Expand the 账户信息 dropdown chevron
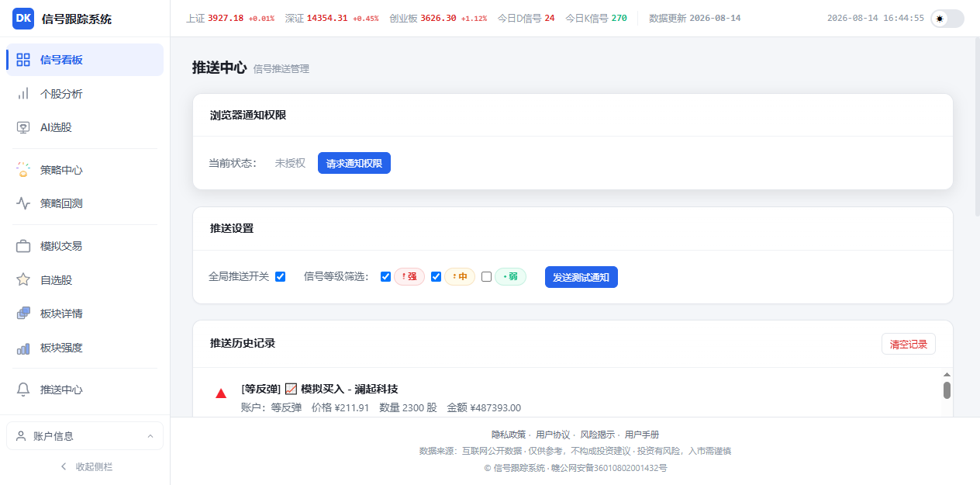980x485 pixels. (150, 436)
